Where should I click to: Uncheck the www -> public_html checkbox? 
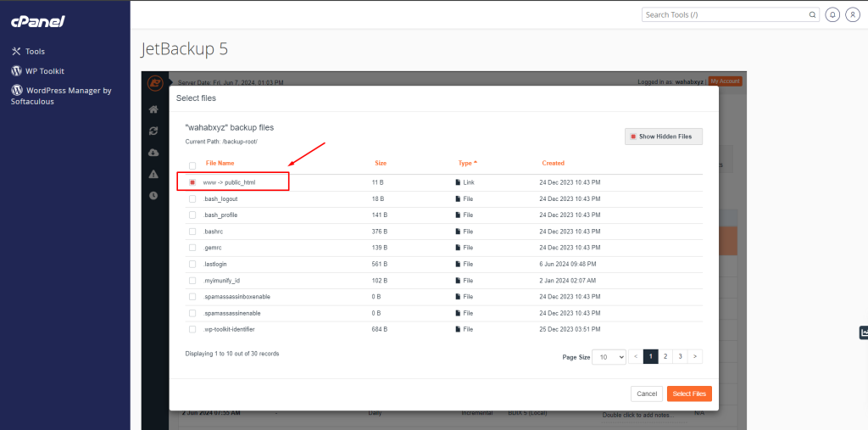tap(192, 182)
